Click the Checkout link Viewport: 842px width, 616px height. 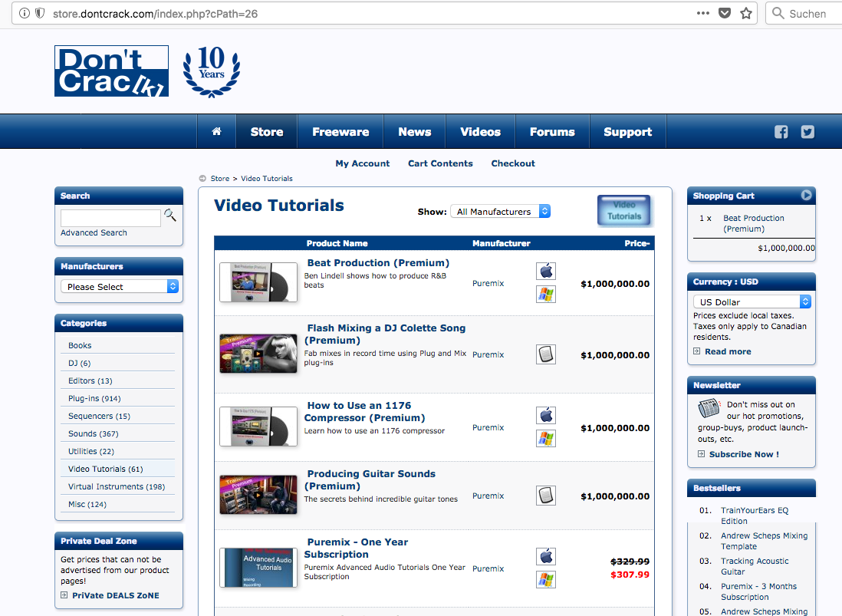[x=513, y=163]
